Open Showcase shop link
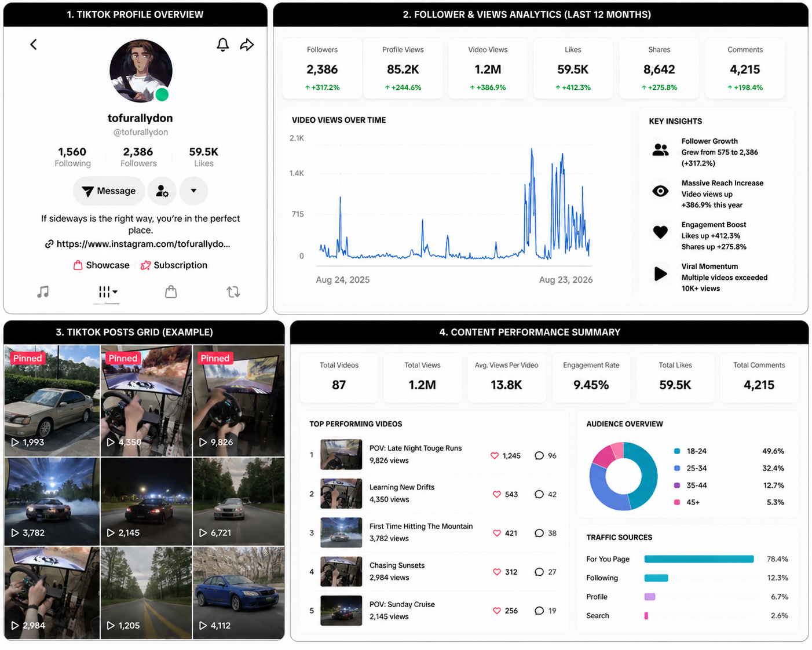This screenshot has height=650, width=812. [x=101, y=265]
